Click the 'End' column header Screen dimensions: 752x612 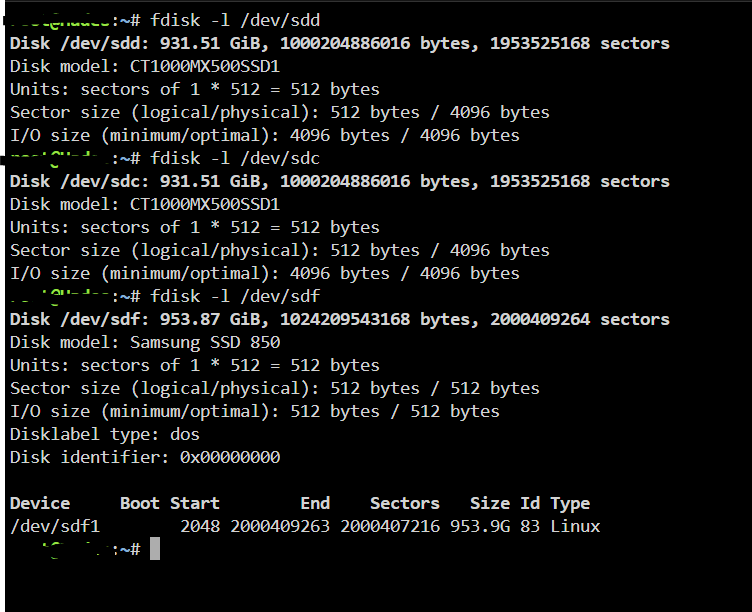click(315, 504)
